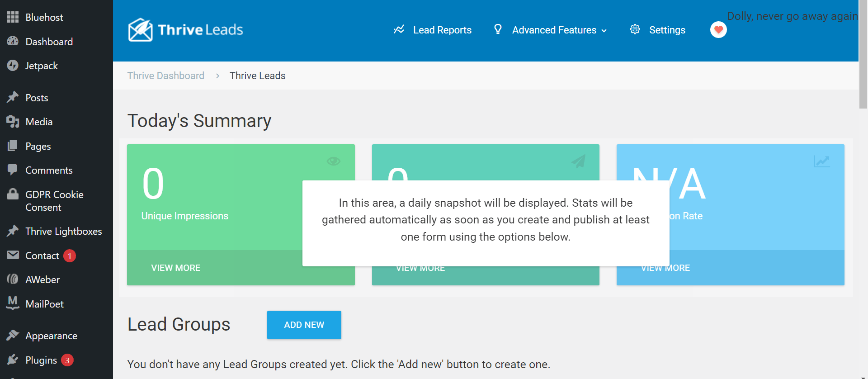Viewport: 868px width, 379px height.
Task: Go to Thrive Dashboard breadcrumb link
Action: tap(165, 76)
